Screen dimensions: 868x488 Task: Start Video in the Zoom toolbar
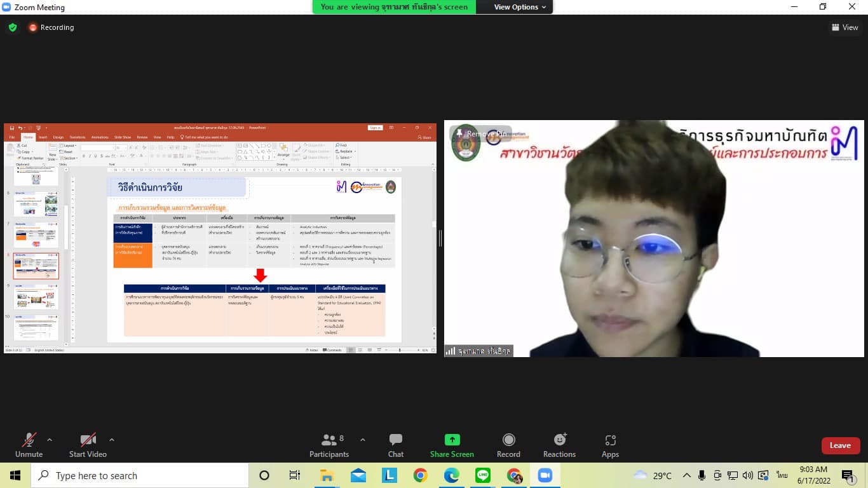tap(88, 445)
